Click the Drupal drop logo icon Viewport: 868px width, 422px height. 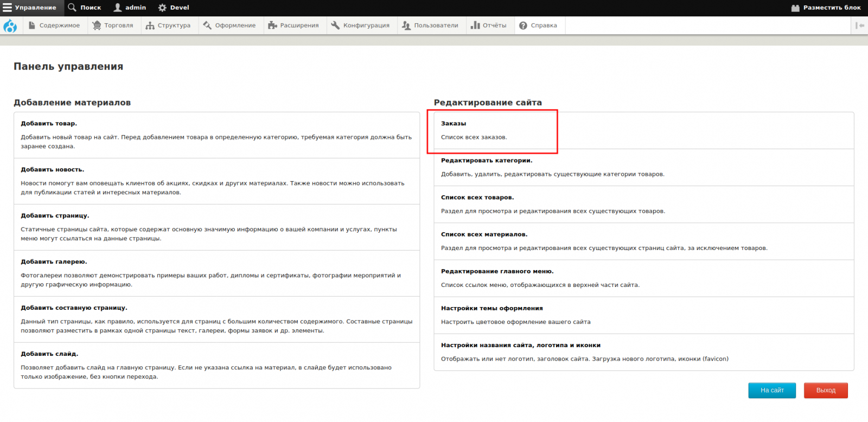(x=10, y=25)
